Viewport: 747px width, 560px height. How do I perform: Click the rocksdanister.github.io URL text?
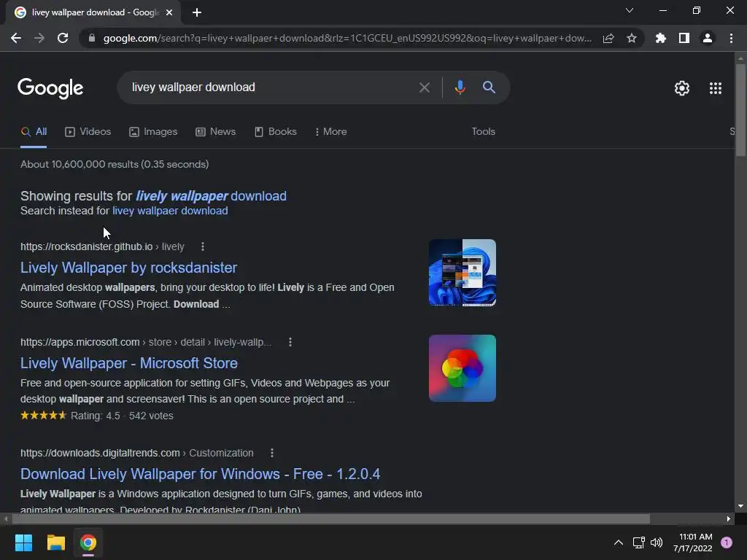[x=102, y=246]
